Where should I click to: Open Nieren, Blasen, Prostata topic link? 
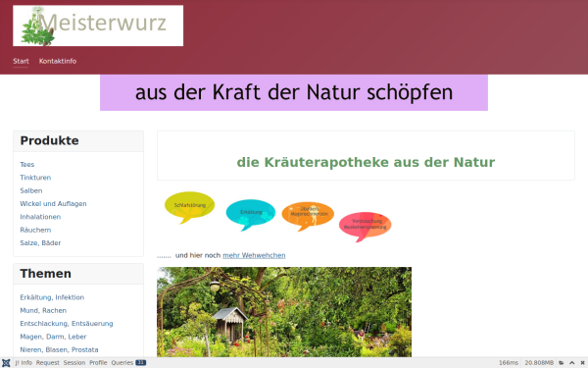tap(59, 350)
